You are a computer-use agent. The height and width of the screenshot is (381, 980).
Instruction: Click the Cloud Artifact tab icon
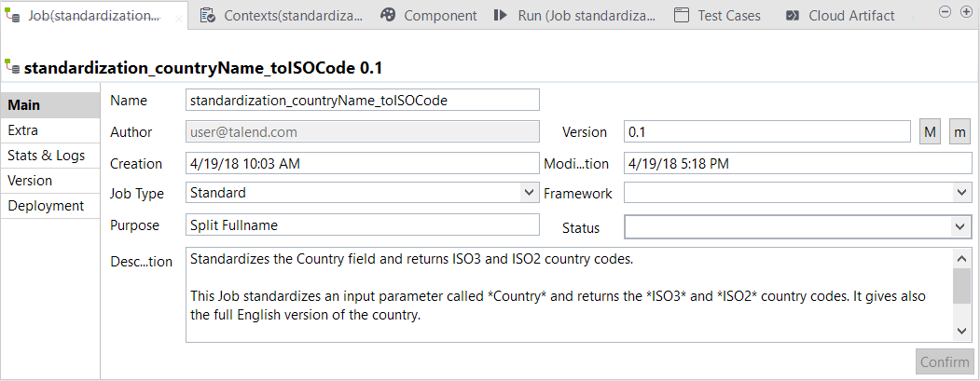pos(793,15)
